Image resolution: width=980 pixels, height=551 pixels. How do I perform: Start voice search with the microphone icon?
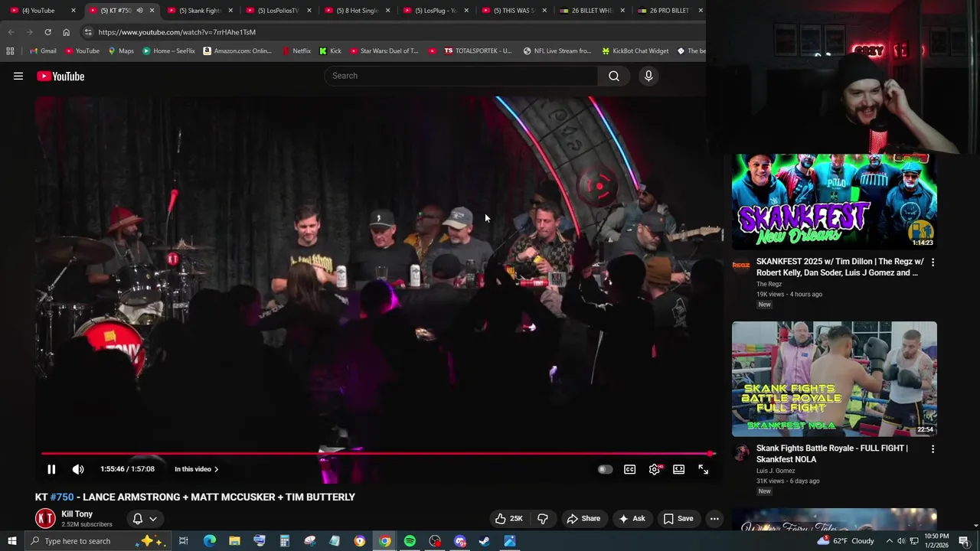pos(648,76)
